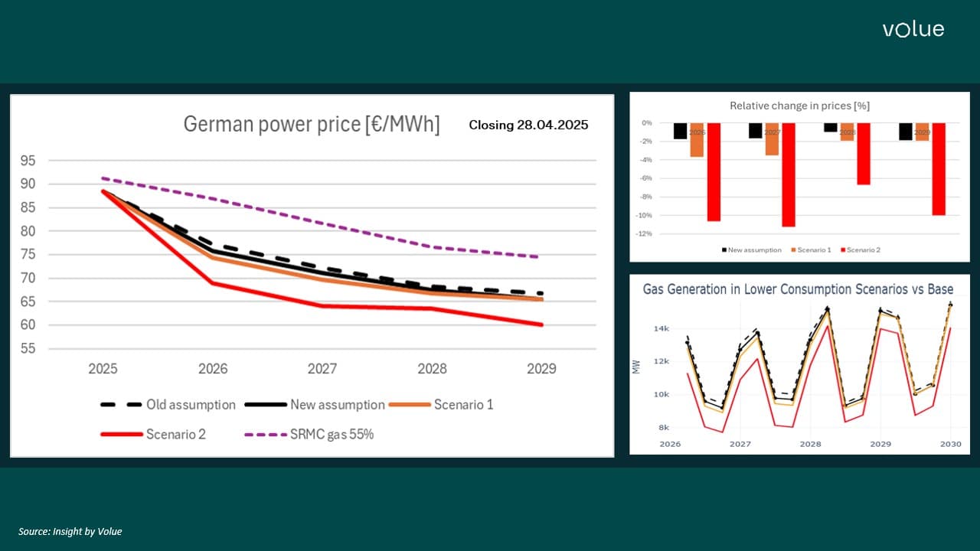
Task: Click the Relative change in prices title
Action: tap(799, 106)
